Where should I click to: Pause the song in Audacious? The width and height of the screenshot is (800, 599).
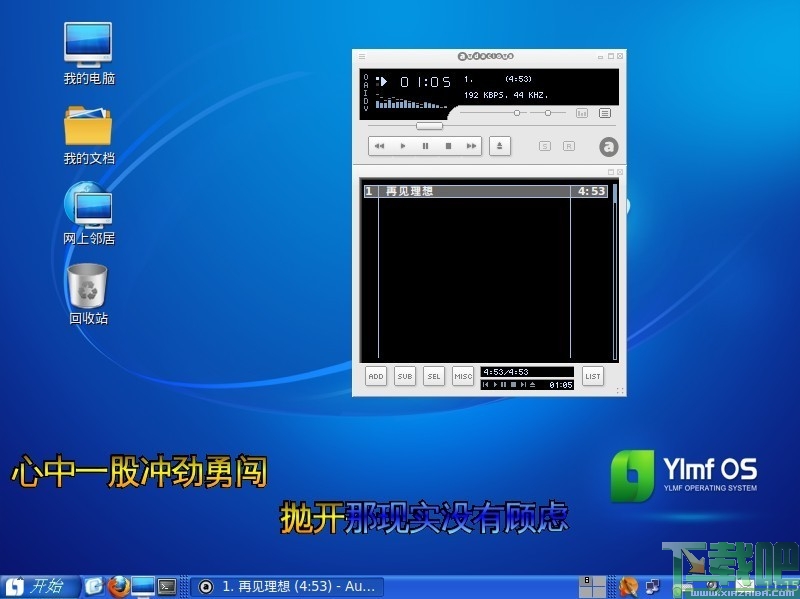426,146
